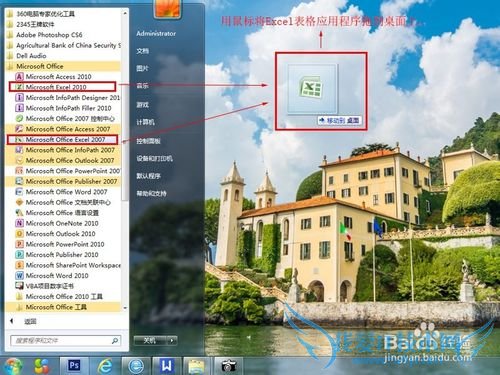This screenshot has height=375, width=500.
Task: Click the programs list scrollbar
Action: pos(125,110)
